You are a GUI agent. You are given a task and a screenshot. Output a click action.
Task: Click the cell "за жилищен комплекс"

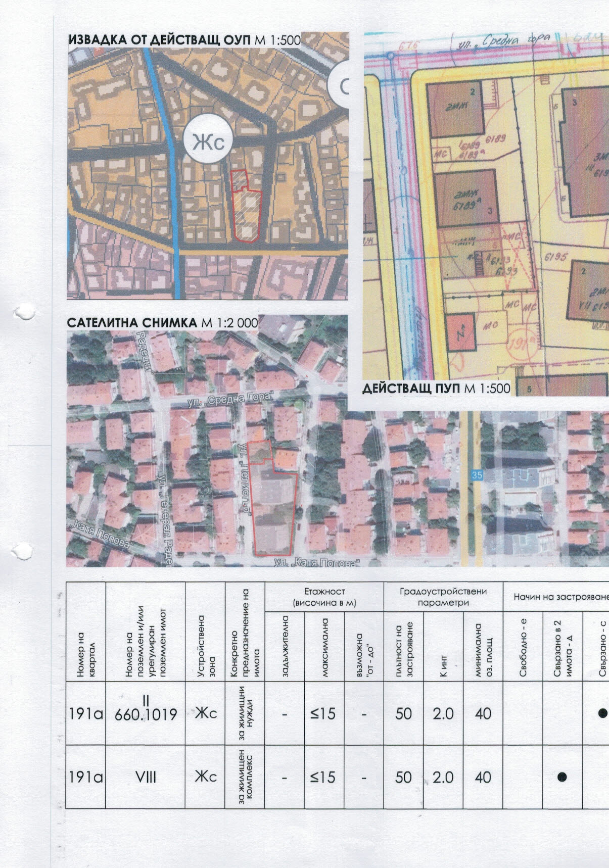[x=246, y=777]
